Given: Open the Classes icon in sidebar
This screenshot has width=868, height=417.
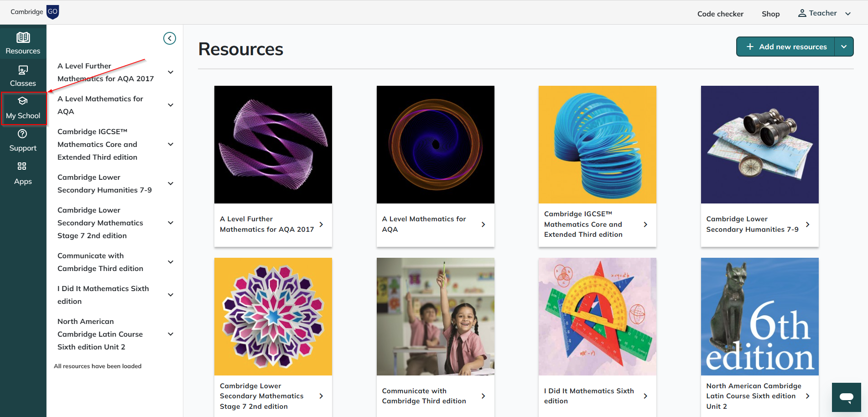Looking at the screenshot, I should point(23,70).
